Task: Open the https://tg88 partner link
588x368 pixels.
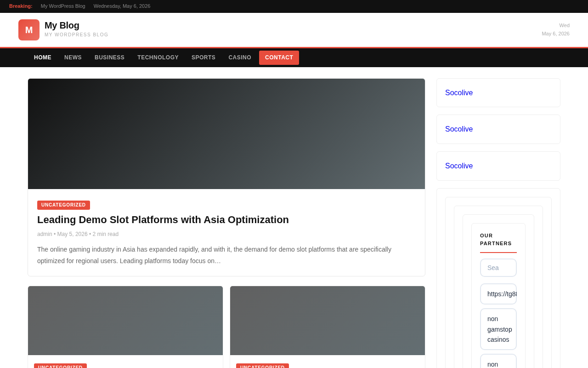Action: 498,294
